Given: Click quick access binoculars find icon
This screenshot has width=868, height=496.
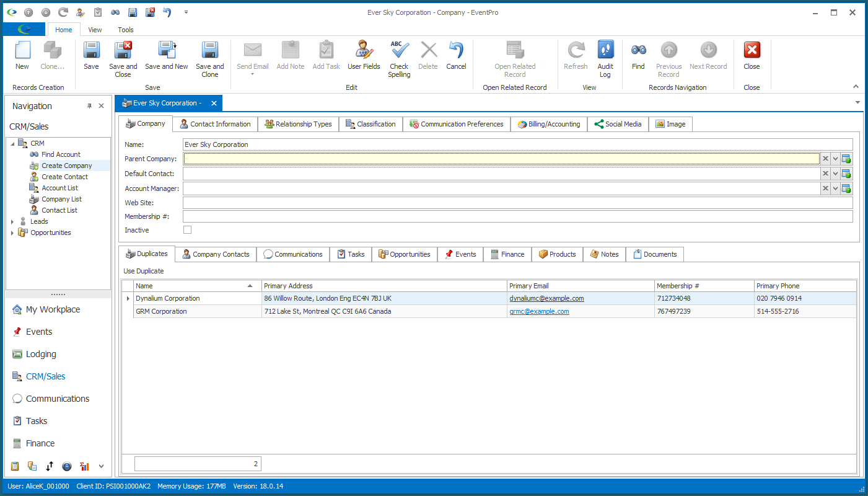Looking at the screenshot, I should 115,12.
